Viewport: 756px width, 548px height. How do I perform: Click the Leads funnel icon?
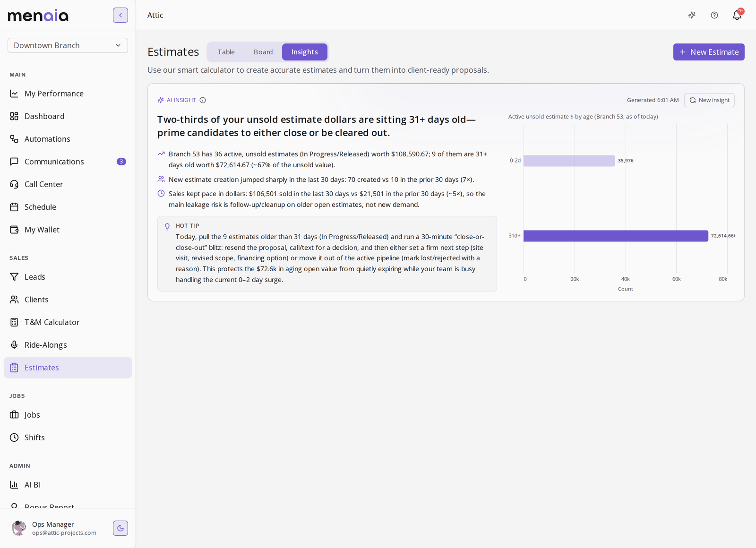pos(14,277)
